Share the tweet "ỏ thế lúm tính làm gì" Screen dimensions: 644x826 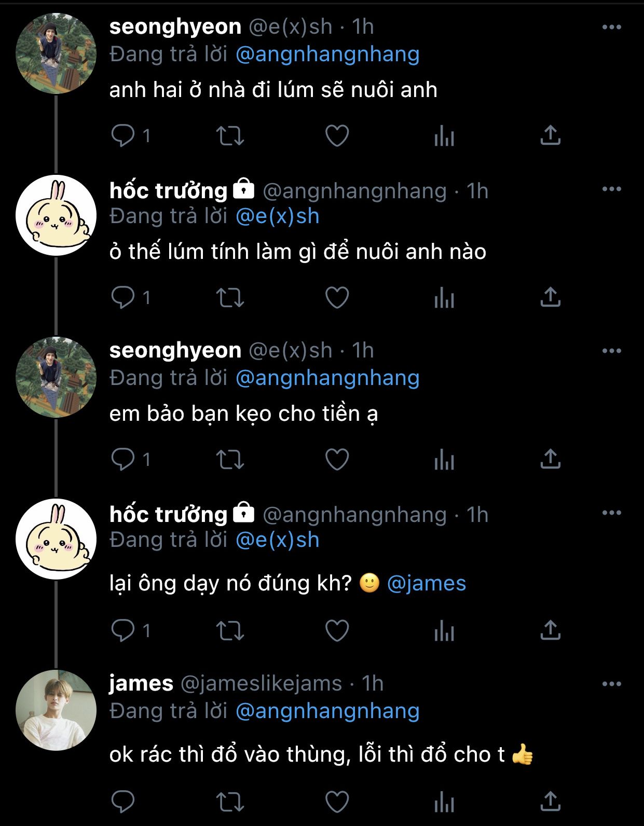coord(550,298)
